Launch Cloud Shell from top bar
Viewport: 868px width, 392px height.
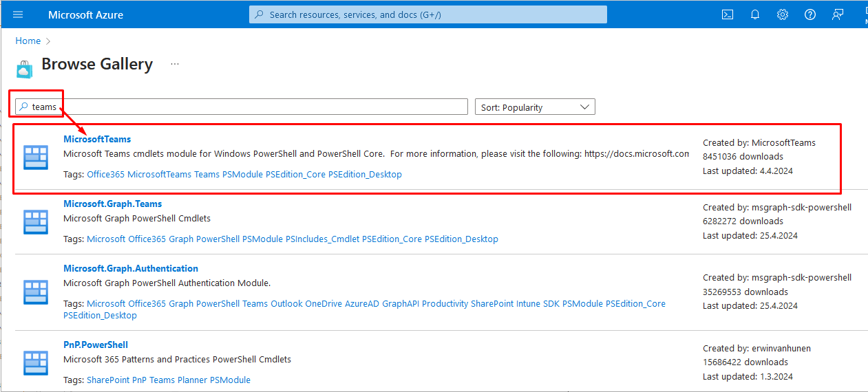[x=728, y=14]
